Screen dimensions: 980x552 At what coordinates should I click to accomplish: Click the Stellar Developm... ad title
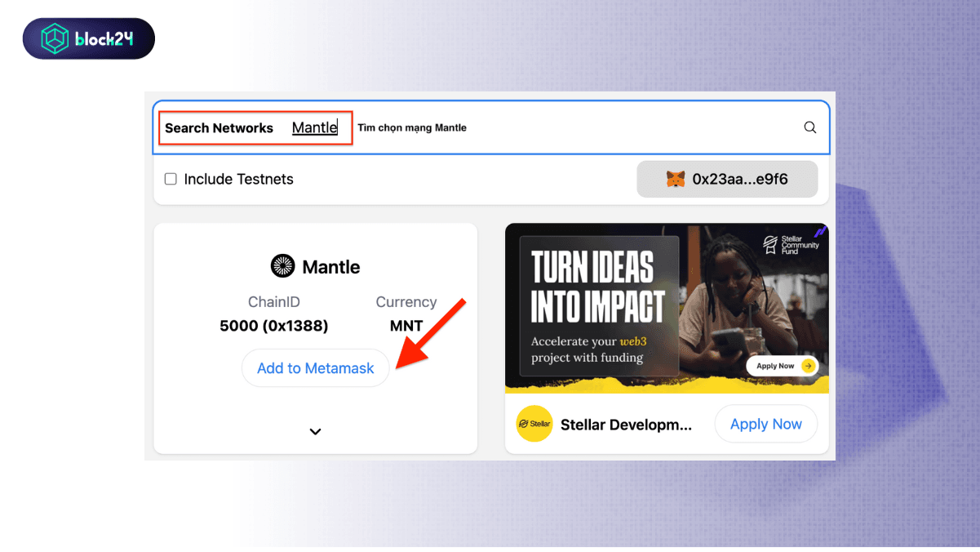(x=626, y=425)
